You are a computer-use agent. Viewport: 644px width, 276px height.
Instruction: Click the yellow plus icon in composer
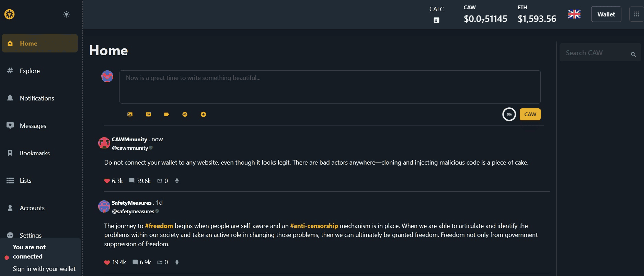pos(203,115)
